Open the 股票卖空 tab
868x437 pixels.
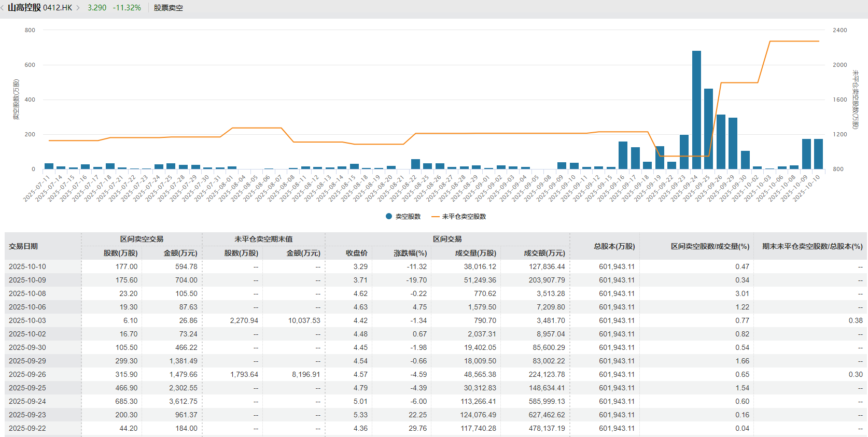coord(168,8)
